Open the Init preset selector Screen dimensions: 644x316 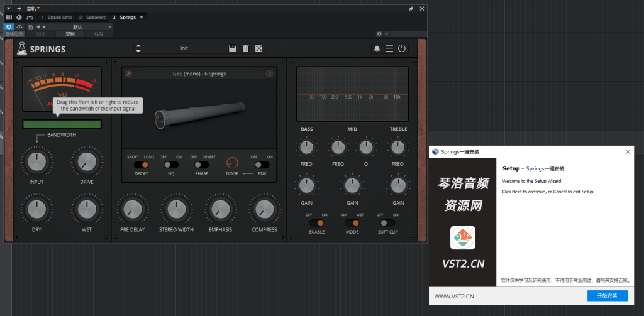[x=184, y=48]
